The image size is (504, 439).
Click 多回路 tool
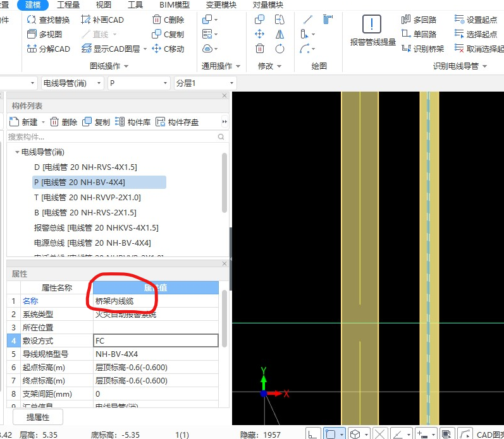(419, 20)
